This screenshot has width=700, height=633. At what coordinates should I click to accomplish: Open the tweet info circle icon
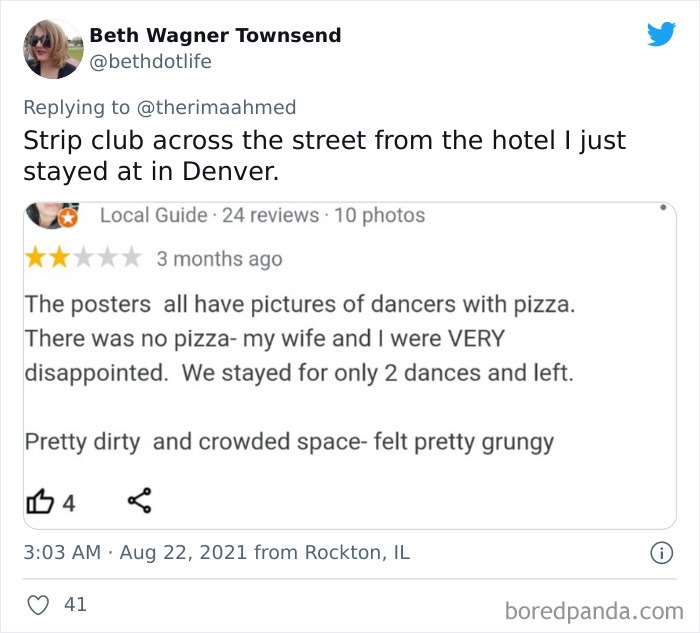(x=661, y=552)
